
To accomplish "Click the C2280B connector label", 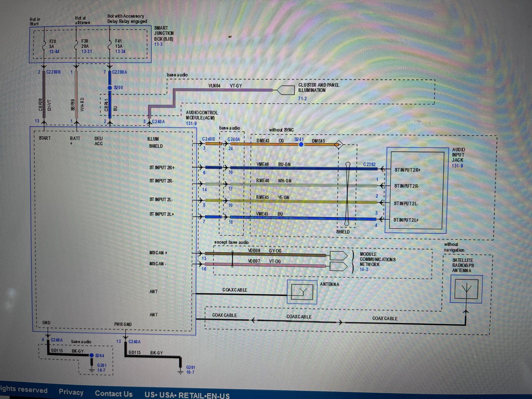I will (x=53, y=72).
